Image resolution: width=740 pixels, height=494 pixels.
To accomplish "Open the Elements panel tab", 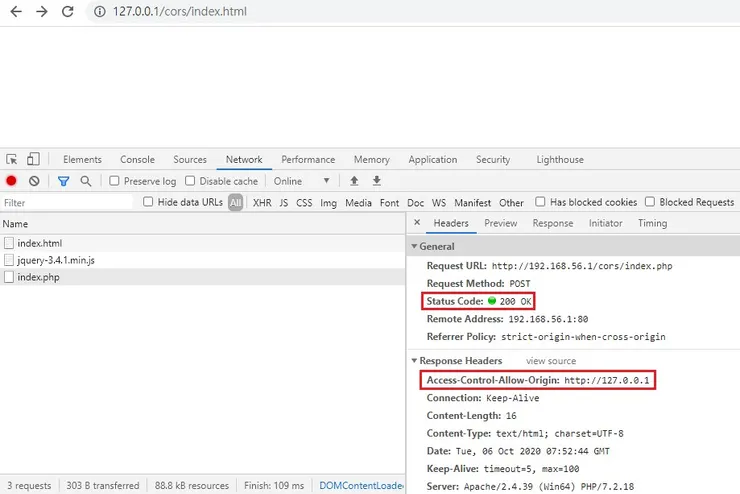I will point(82,159).
